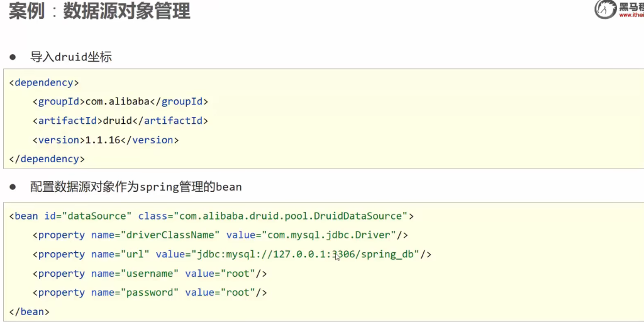Select the 配置数据源对象作为spring管理的bean heading
The image size is (644, 322).
tap(136, 187)
